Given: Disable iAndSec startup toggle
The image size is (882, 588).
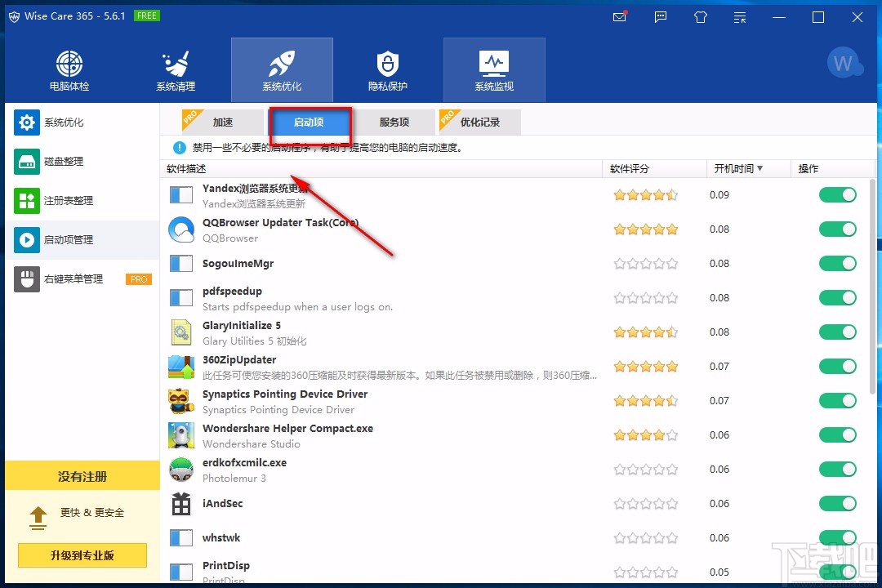Looking at the screenshot, I should point(838,504).
